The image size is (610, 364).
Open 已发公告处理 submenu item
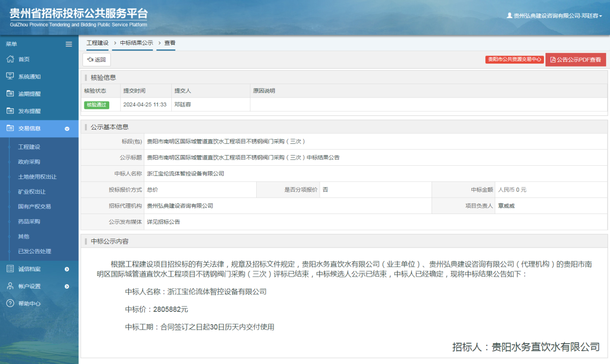coord(35,251)
